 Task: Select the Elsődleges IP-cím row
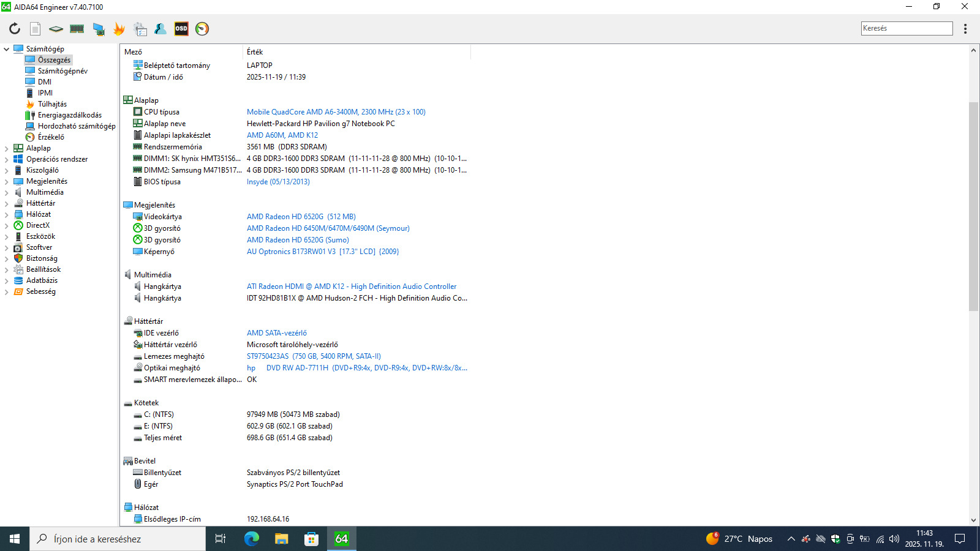296,519
